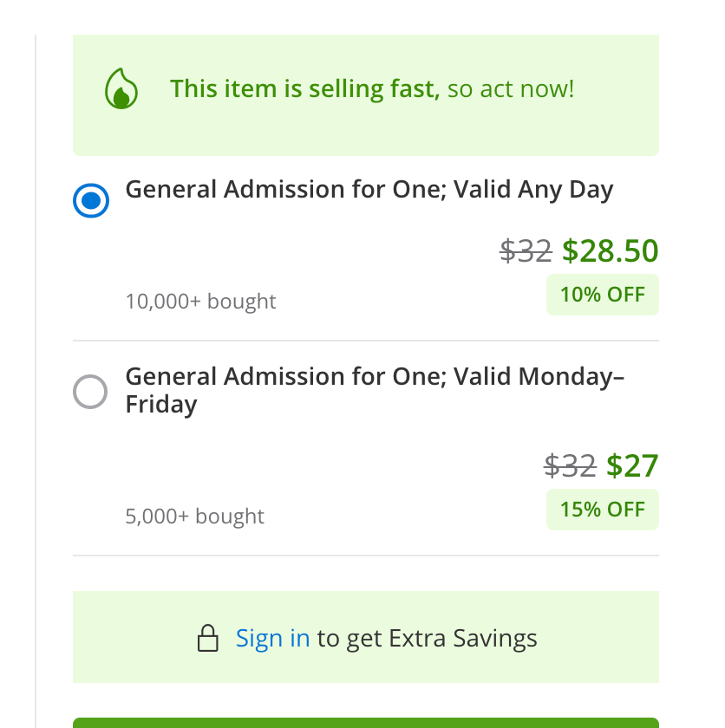
Task: Click the 15% OFF badge
Action: [603, 510]
